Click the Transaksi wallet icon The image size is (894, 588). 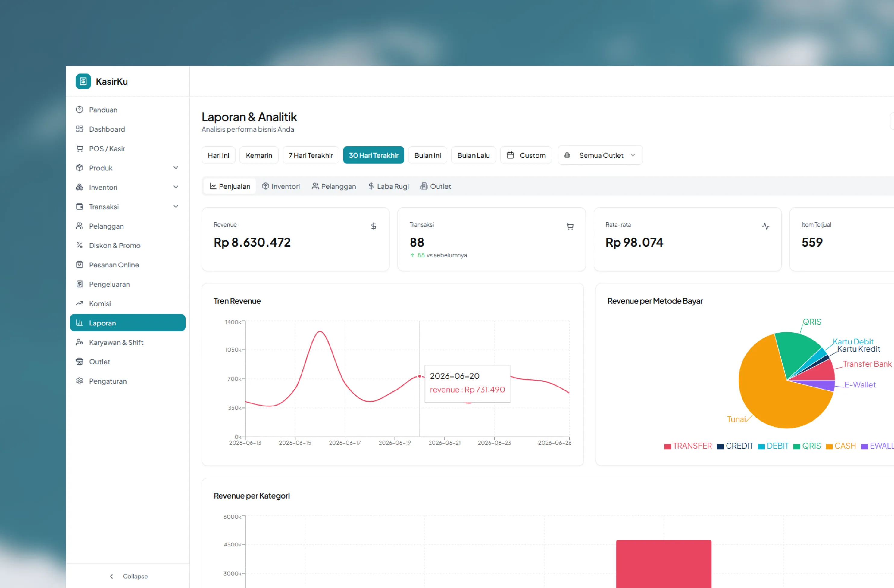[79, 207]
